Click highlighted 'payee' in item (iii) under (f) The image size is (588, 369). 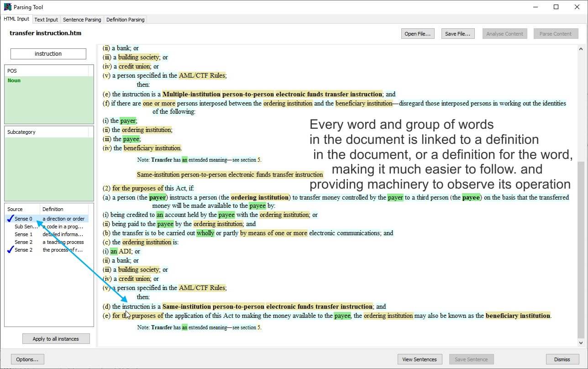click(131, 139)
